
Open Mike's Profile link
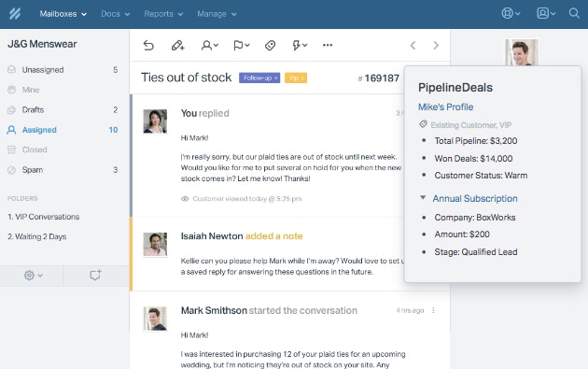click(x=445, y=107)
